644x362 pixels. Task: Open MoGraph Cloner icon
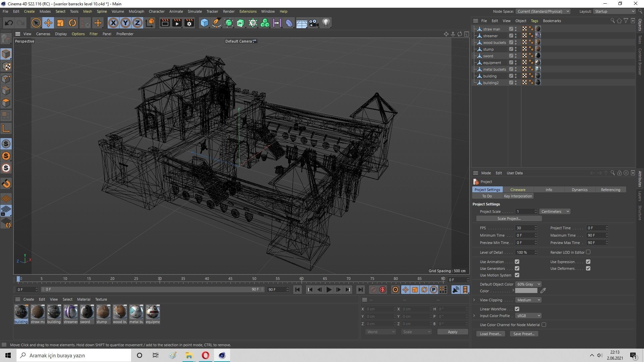point(265,23)
